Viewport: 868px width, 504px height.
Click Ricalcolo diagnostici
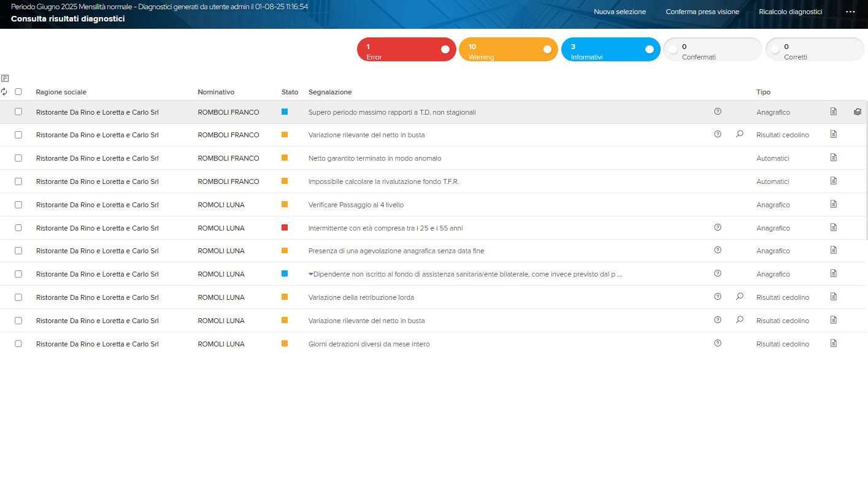pyautogui.click(x=790, y=12)
